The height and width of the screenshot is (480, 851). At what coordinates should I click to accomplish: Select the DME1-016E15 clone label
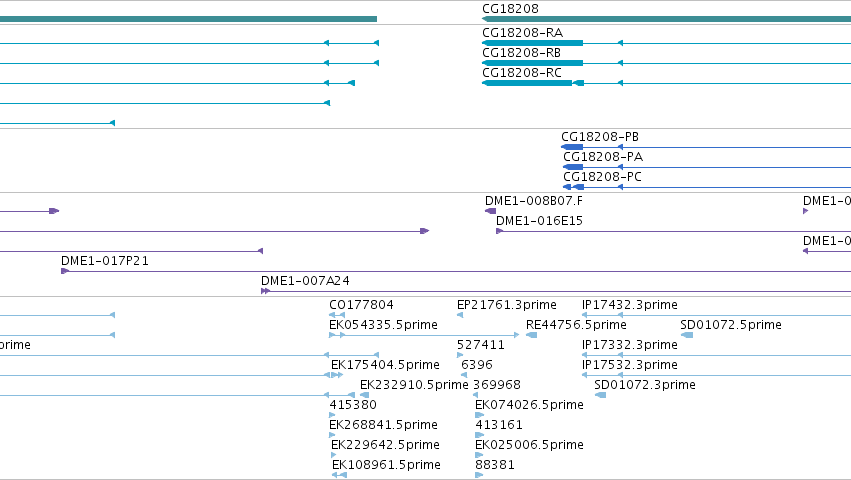click(x=539, y=221)
